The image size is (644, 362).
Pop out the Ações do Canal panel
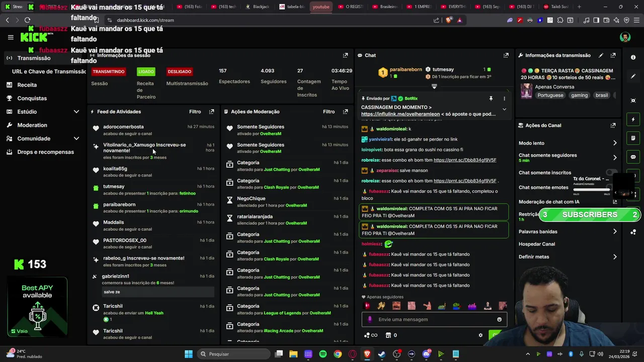coord(613,125)
